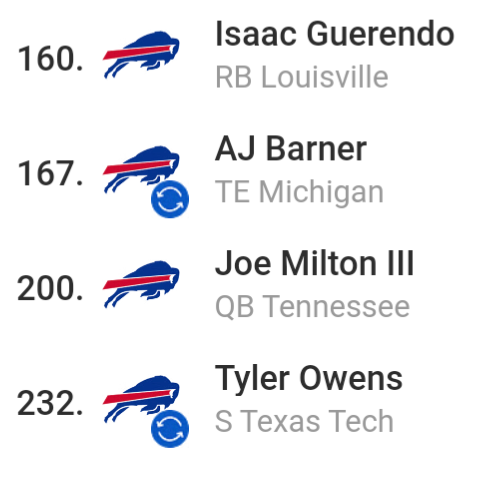Select the Tyler Owens draft row

(239, 400)
